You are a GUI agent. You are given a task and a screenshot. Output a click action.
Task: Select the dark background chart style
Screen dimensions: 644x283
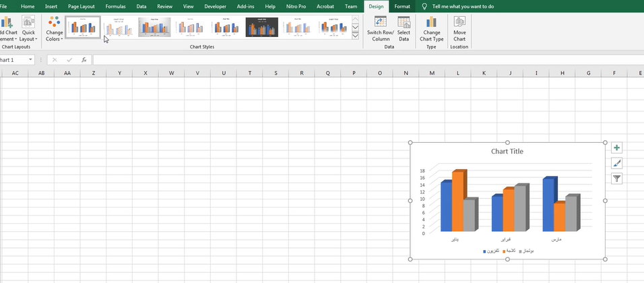(261, 27)
